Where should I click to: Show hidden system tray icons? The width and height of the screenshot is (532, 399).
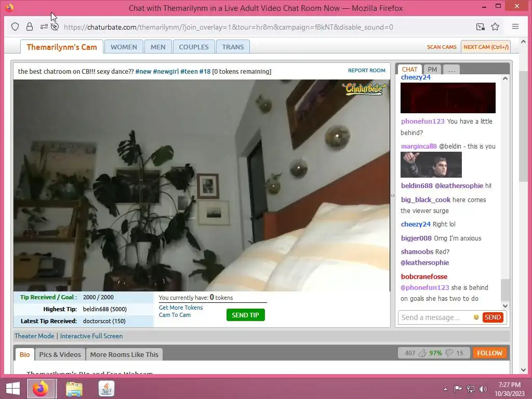(x=445, y=389)
